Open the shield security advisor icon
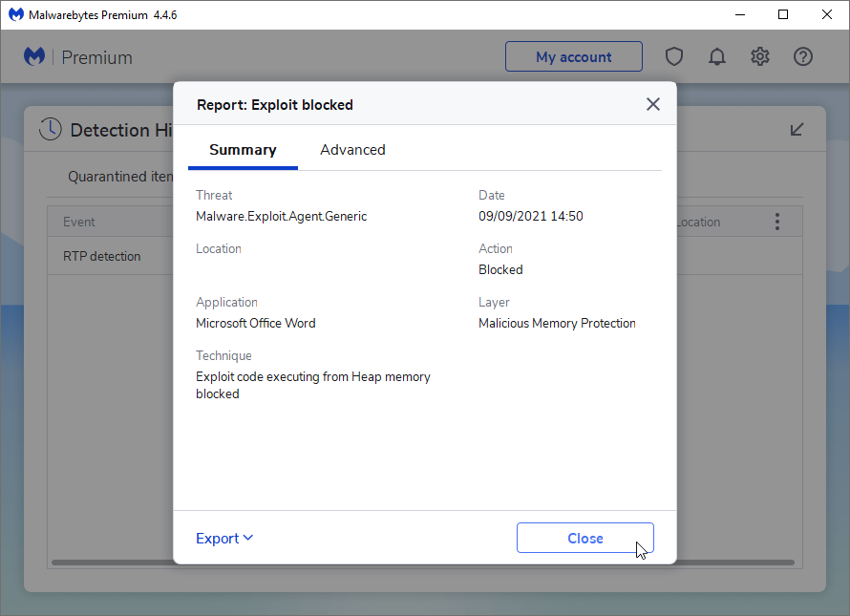The image size is (850, 616). click(x=674, y=57)
